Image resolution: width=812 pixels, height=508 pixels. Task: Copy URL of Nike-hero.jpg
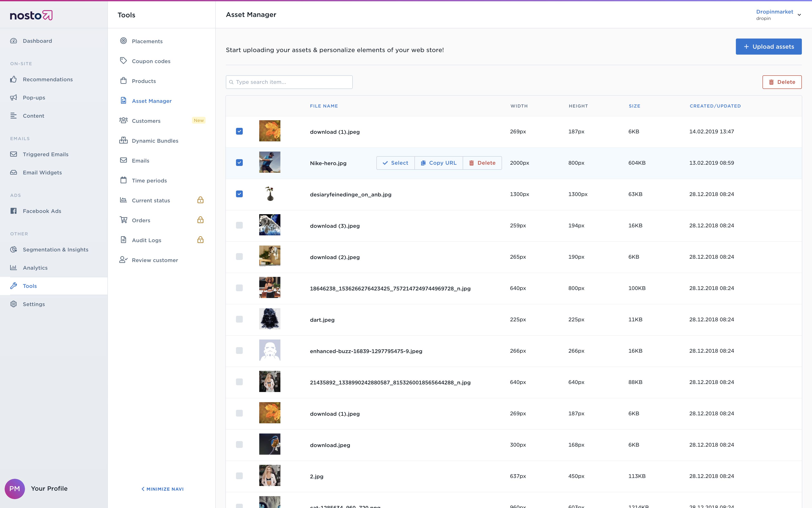point(439,163)
